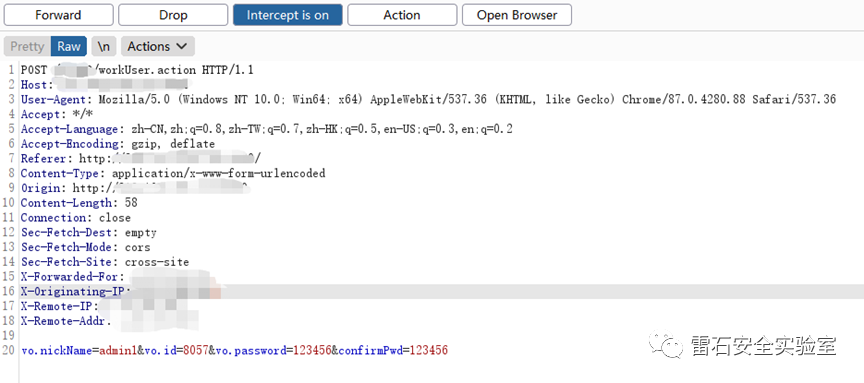Open the Action menu button
Screen dimensions: 864x383
click(x=402, y=15)
